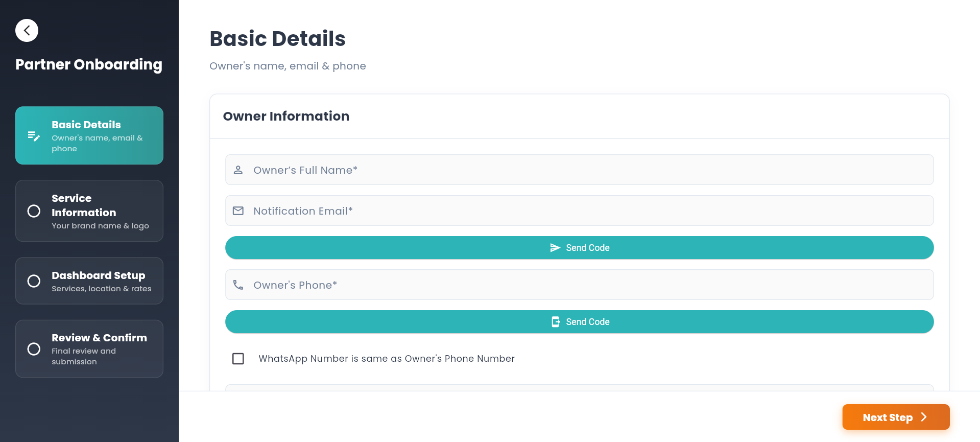Select the edit pencil icon beside Basic Details
980x442 pixels.
click(x=34, y=136)
